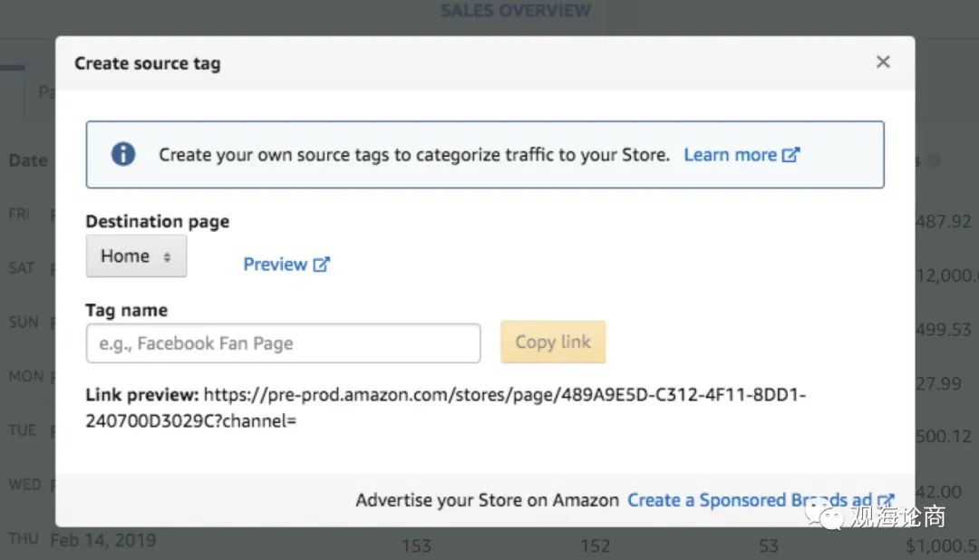Select the Feb 14, 2019 row date

[x=102, y=540]
